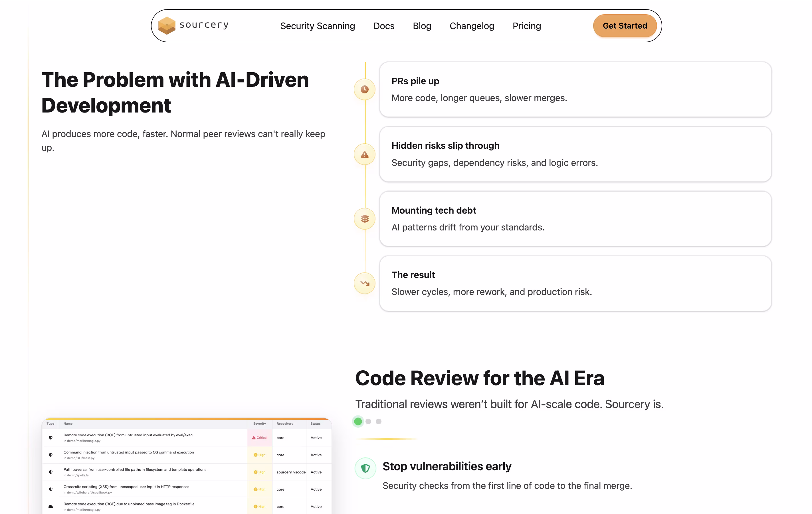Open the Changelog link

(x=472, y=26)
